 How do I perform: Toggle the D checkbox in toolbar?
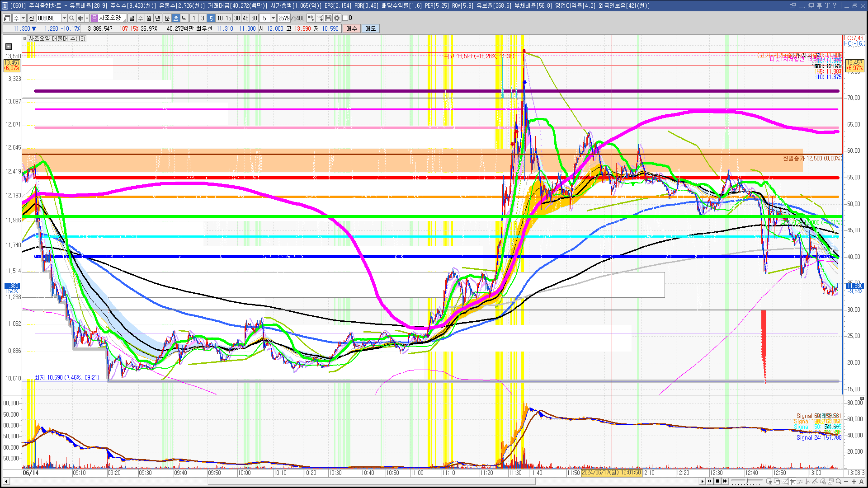(345, 18)
